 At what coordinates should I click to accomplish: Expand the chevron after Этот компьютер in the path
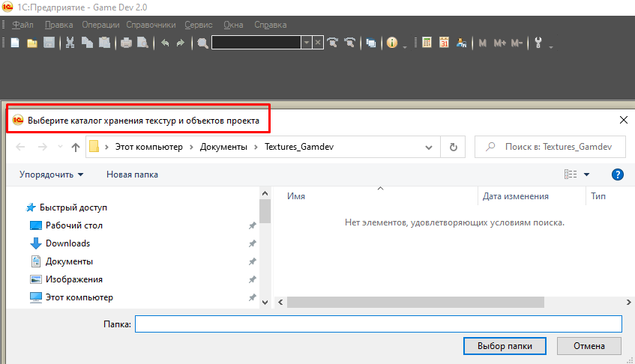point(191,147)
